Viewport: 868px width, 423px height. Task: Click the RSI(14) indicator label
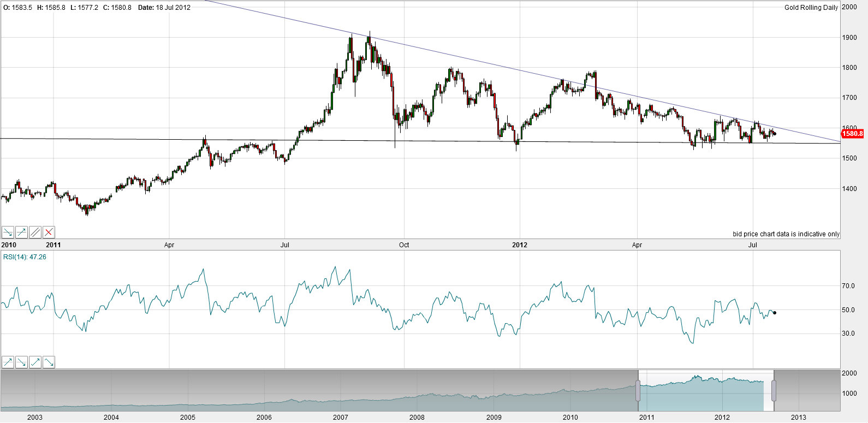point(25,257)
